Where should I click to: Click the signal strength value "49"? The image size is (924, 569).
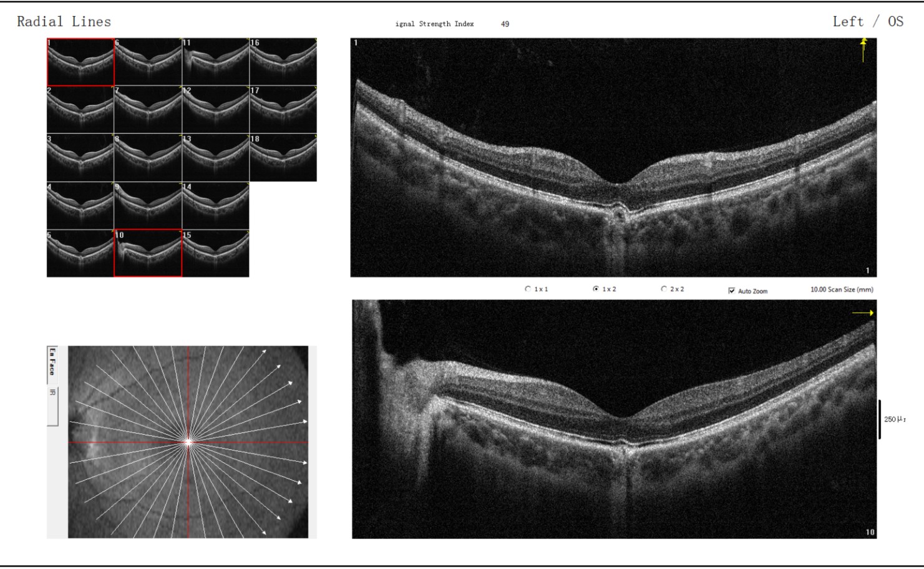point(505,24)
